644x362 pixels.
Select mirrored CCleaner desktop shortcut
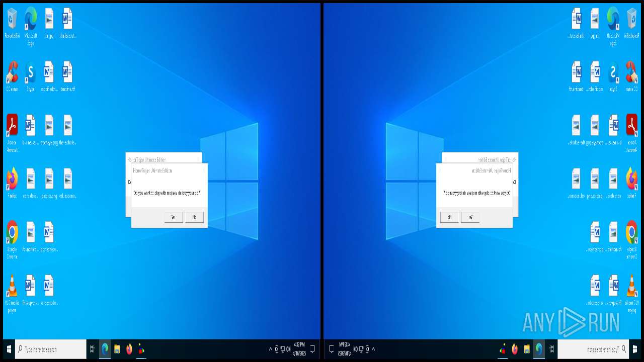(x=631, y=76)
